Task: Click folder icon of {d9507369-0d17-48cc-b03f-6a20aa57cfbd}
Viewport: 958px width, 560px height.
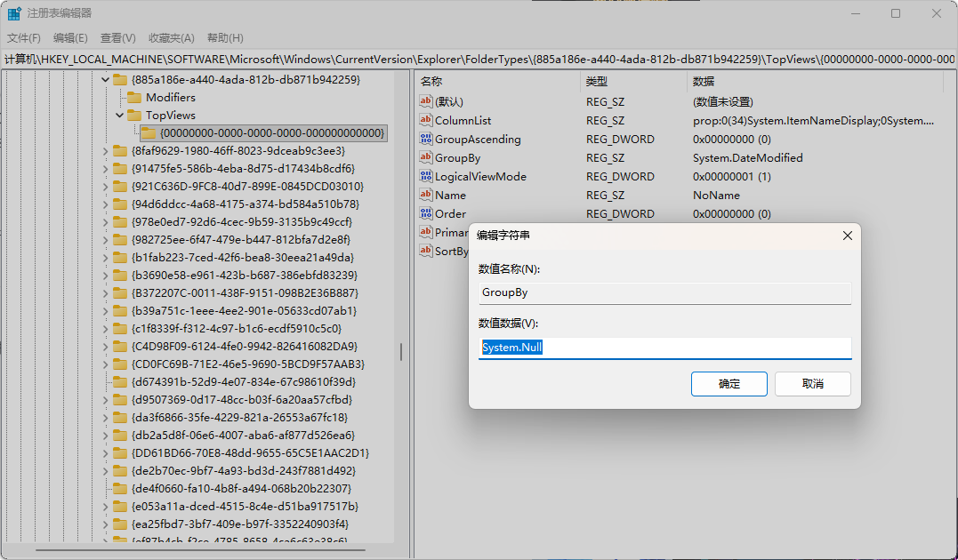Action: [x=120, y=399]
